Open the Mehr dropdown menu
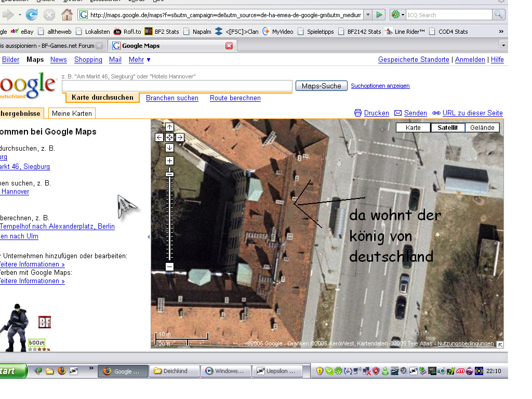The width and height of the screenshot is (532, 399). pos(139,60)
